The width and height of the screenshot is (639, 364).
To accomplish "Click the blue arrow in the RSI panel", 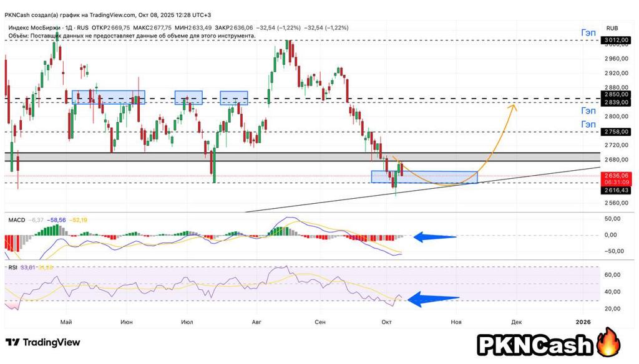I will coord(431,300).
